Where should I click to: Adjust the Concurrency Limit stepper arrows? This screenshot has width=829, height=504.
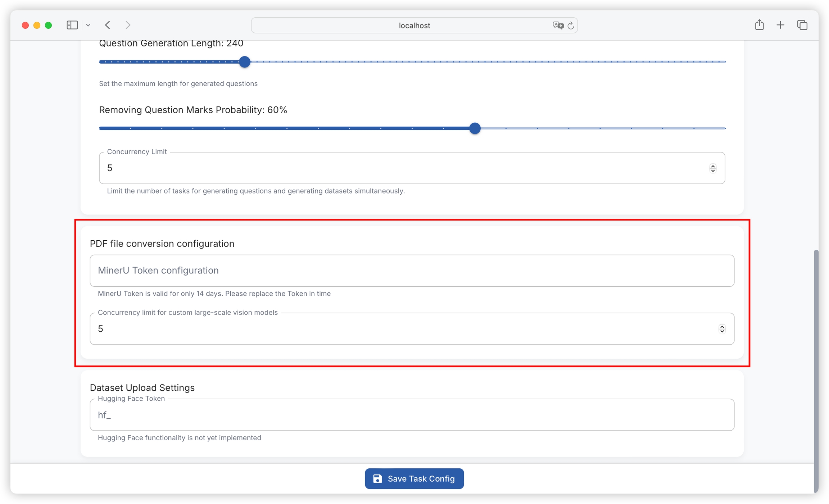pyautogui.click(x=712, y=168)
